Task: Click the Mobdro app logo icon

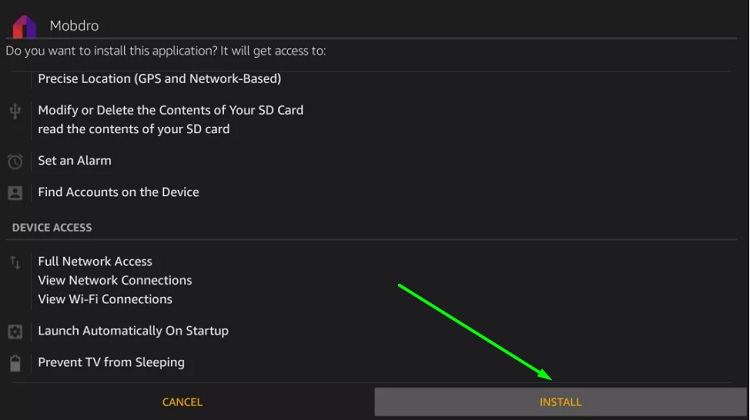Action: [24, 27]
